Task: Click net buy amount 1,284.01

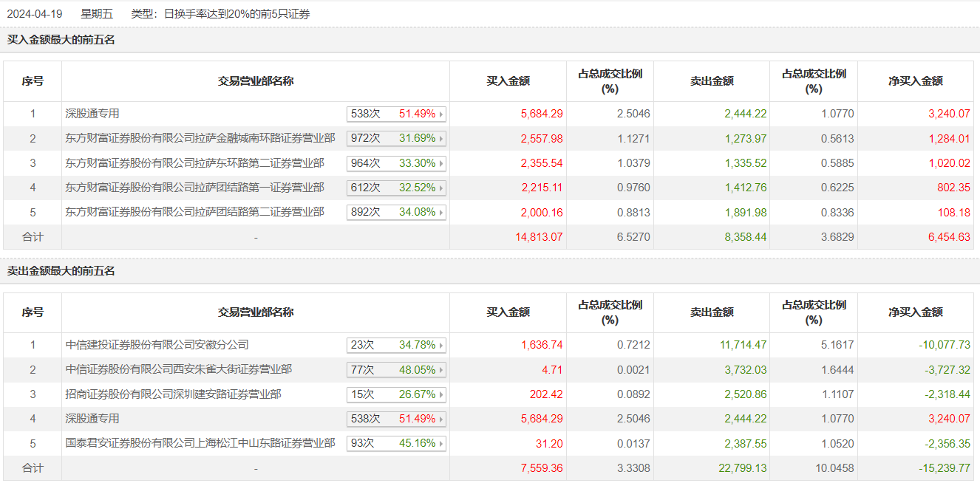Action: [x=949, y=138]
